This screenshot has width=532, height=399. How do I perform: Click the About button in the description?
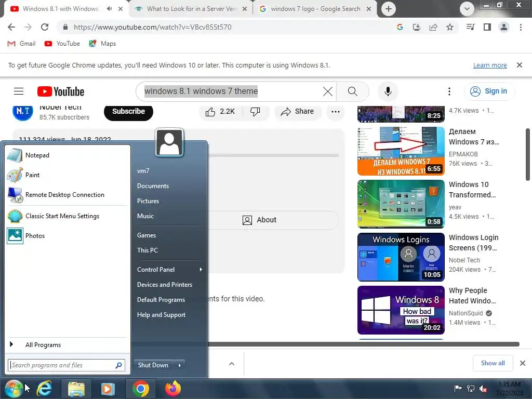click(260, 220)
